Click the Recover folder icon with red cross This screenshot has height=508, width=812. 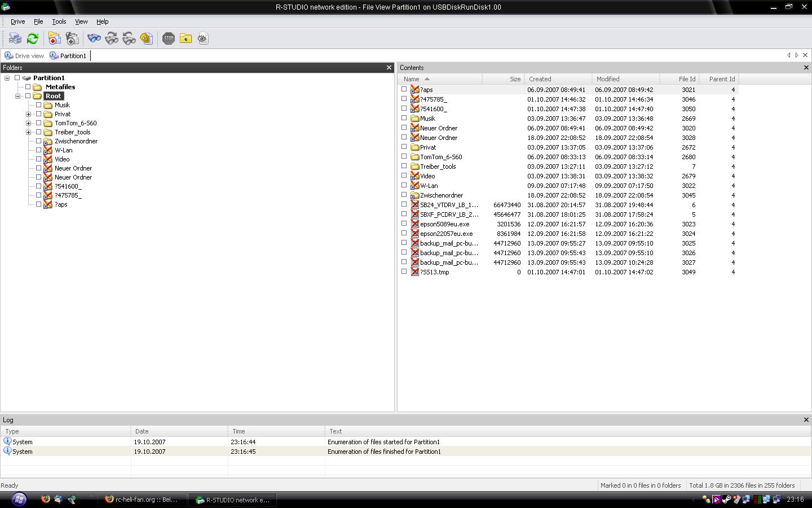[x=54, y=38]
